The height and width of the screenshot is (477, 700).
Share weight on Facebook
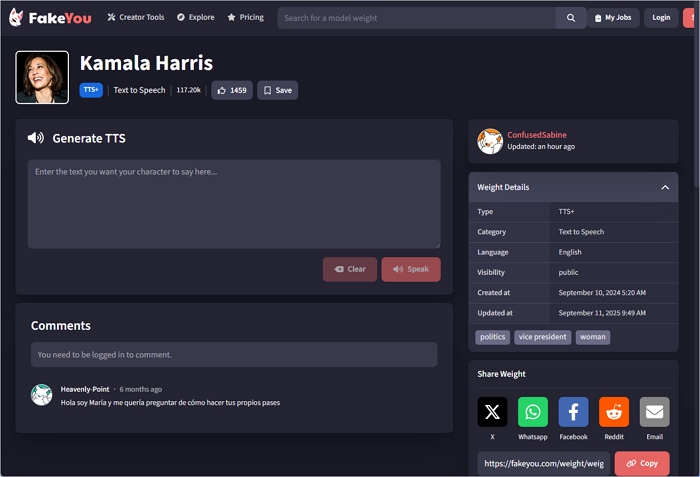pyautogui.click(x=573, y=412)
